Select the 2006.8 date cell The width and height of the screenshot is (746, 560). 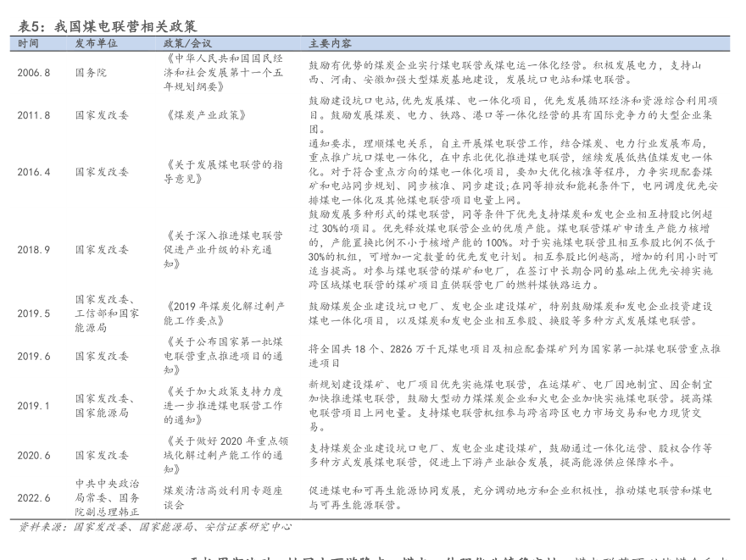(x=34, y=73)
